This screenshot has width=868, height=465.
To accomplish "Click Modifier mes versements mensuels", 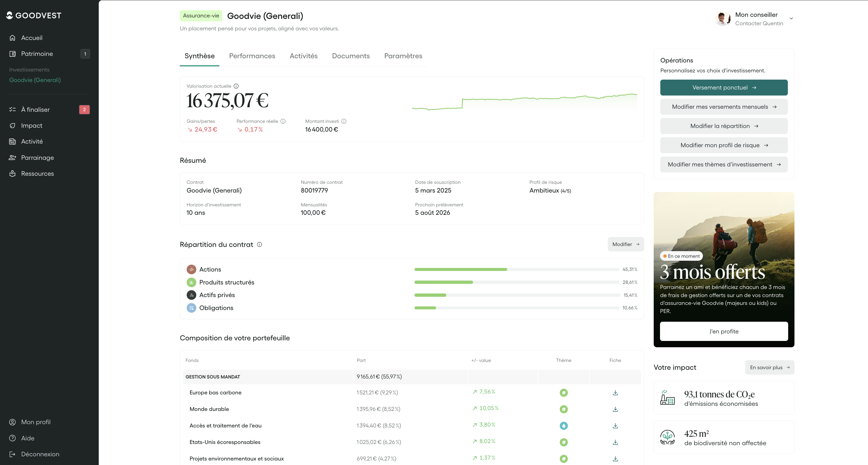I will [x=724, y=107].
